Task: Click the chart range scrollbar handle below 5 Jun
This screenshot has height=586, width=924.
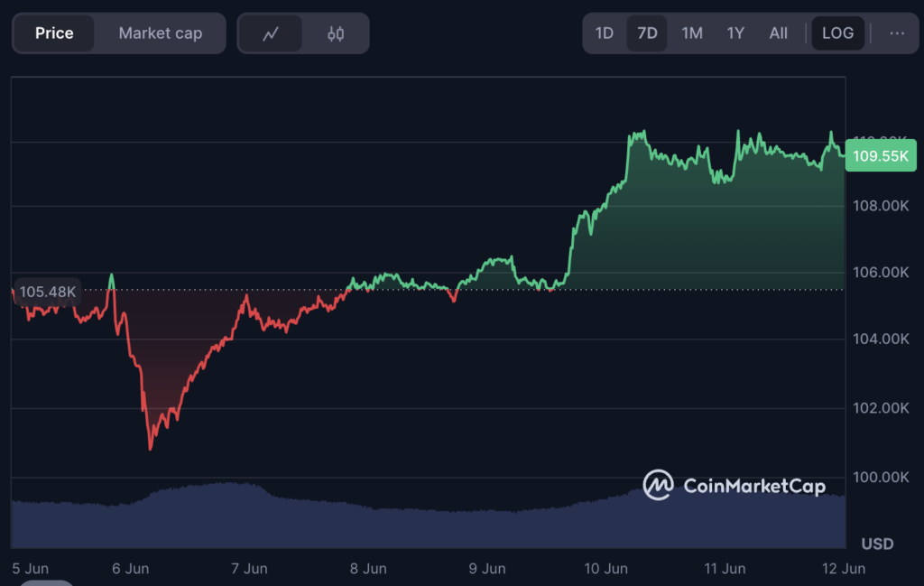Action: tap(47, 583)
